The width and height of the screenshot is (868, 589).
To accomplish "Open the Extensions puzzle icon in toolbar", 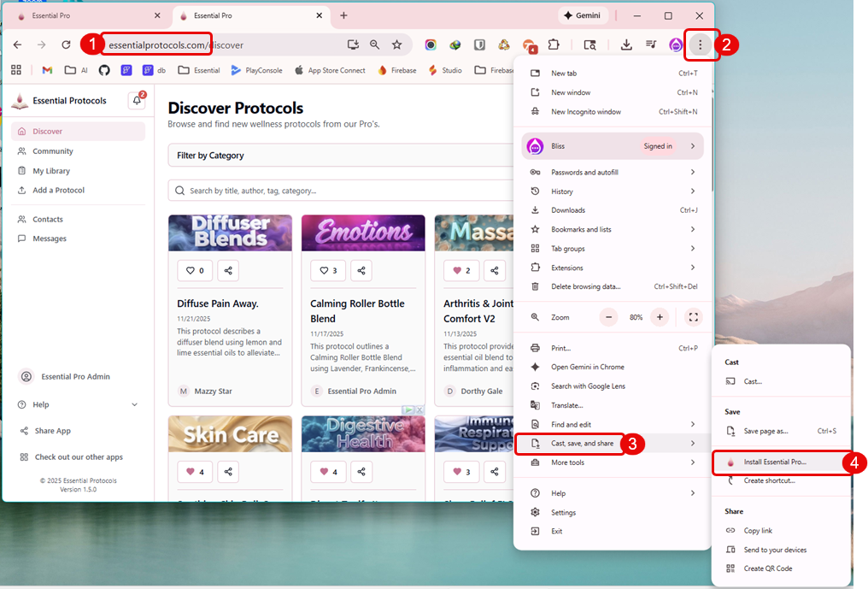I will click(x=554, y=45).
